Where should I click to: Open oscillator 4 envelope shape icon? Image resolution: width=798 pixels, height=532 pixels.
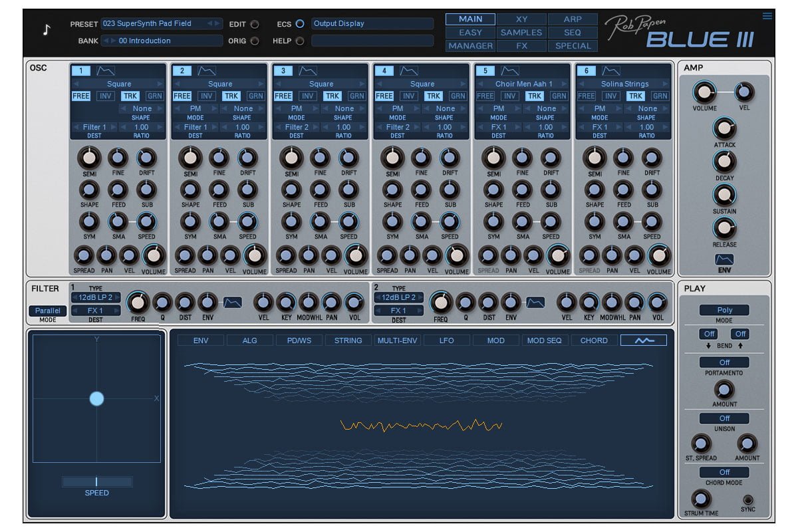[409, 70]
